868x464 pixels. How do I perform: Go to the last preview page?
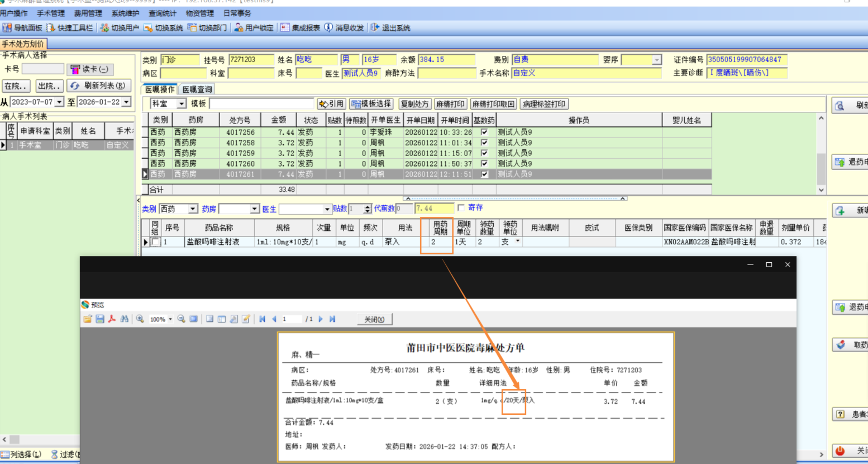[332, 319]
